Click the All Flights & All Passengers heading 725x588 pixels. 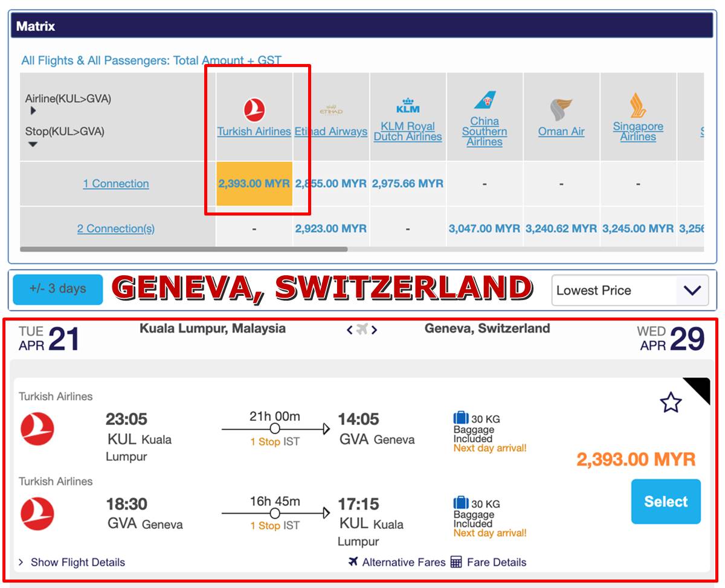click(x=152, y=60)
